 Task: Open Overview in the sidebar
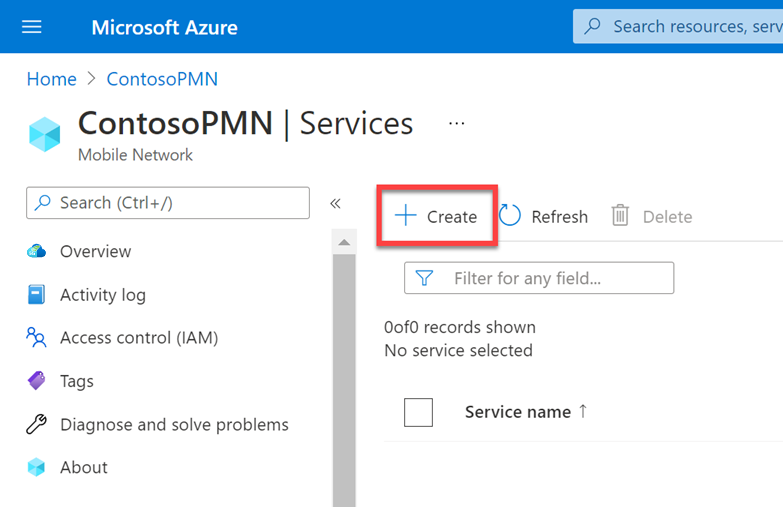95,251
